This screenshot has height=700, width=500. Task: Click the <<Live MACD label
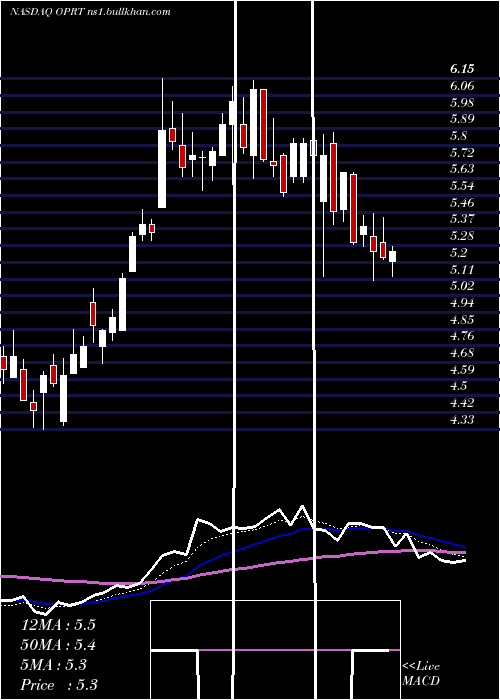[421, 673]
